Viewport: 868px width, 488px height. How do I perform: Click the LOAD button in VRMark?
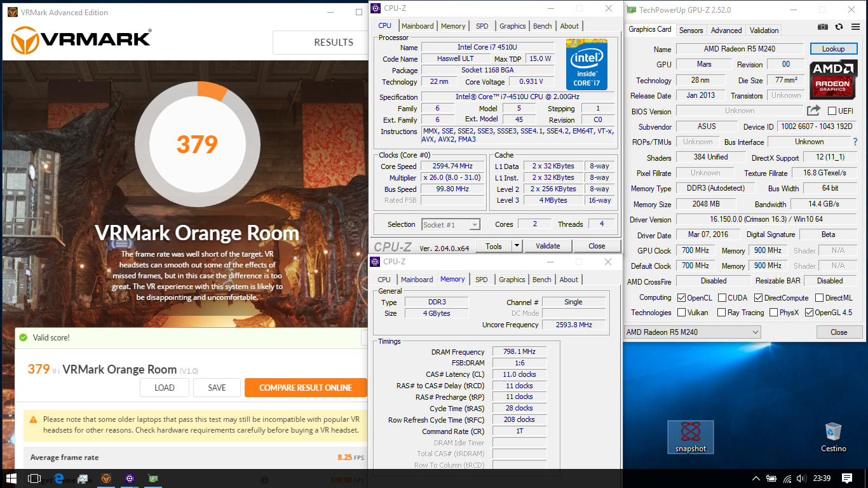[165, 388]
